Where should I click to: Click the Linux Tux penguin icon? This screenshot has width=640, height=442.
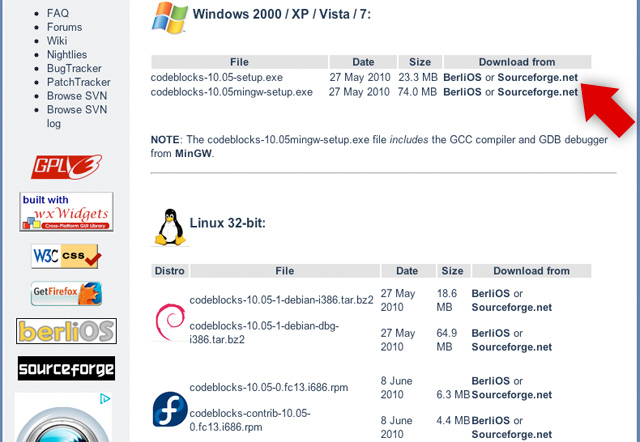[170, 227]
